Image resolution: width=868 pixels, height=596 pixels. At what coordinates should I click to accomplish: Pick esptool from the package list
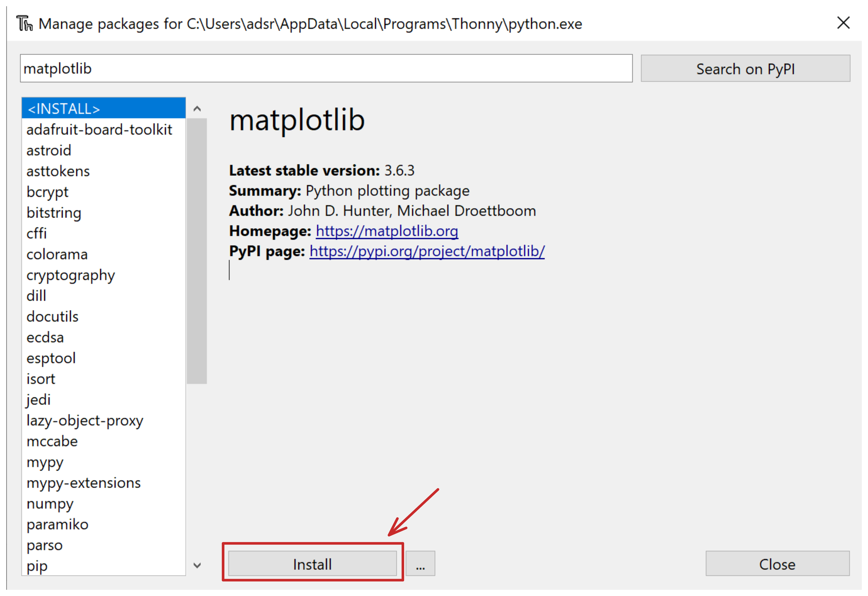click(x=104, y=358)
